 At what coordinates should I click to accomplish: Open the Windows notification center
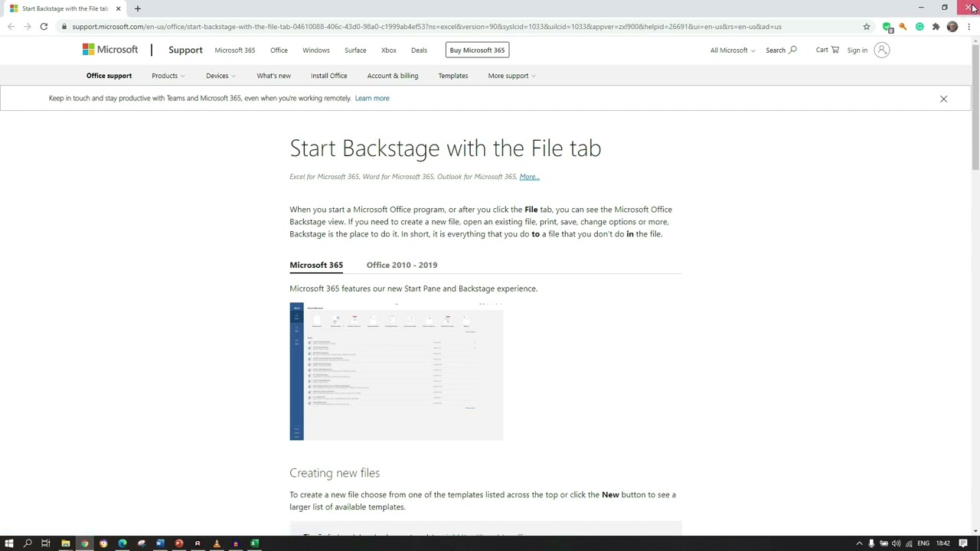click(963, 543)
